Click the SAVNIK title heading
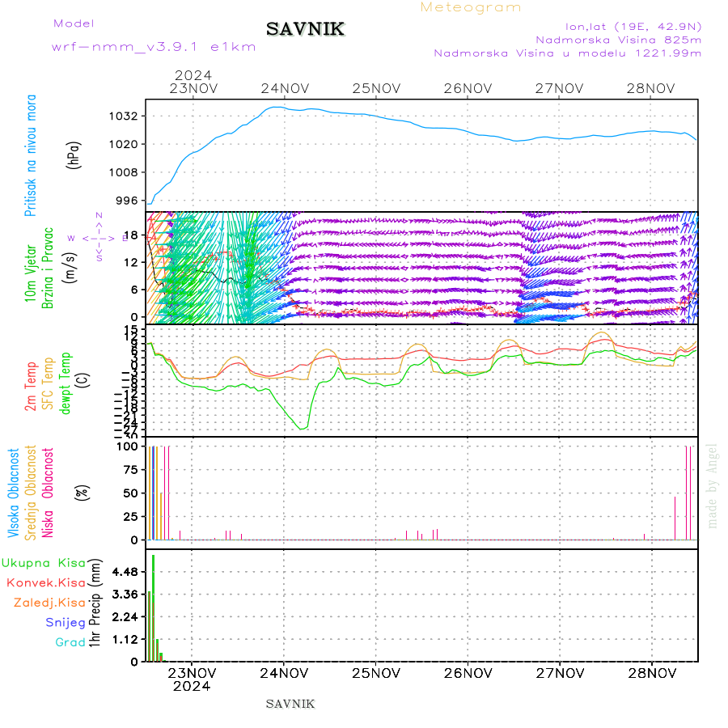The height and width of the screenshot is (728, 728). (305, 29)
